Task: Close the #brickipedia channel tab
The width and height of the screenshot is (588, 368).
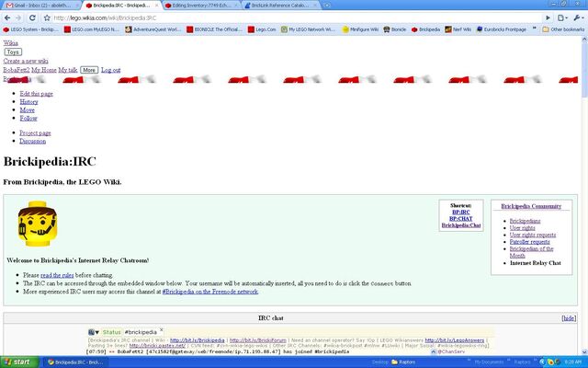Action: (x=162, y=330)
